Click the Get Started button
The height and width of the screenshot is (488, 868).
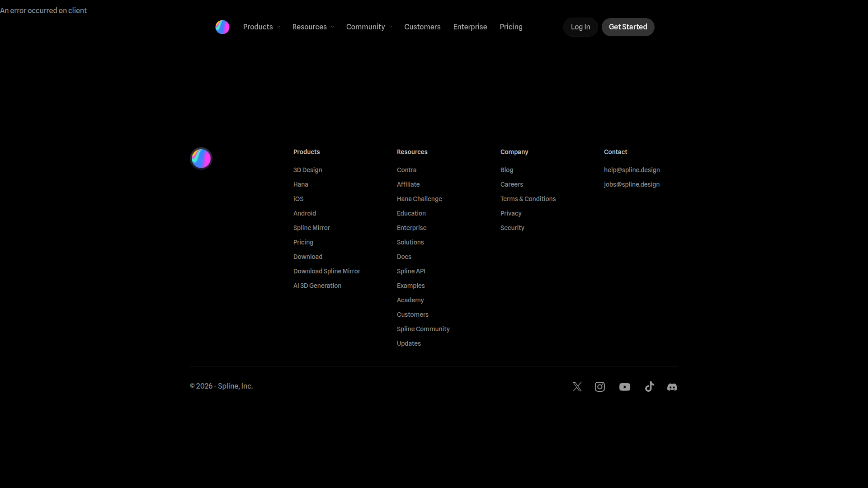(628, 27)
